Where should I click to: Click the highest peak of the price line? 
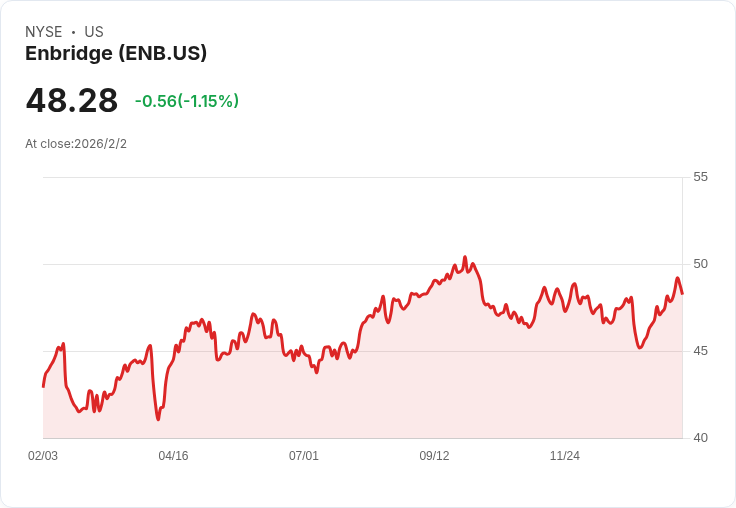click(x=465, y=257)
